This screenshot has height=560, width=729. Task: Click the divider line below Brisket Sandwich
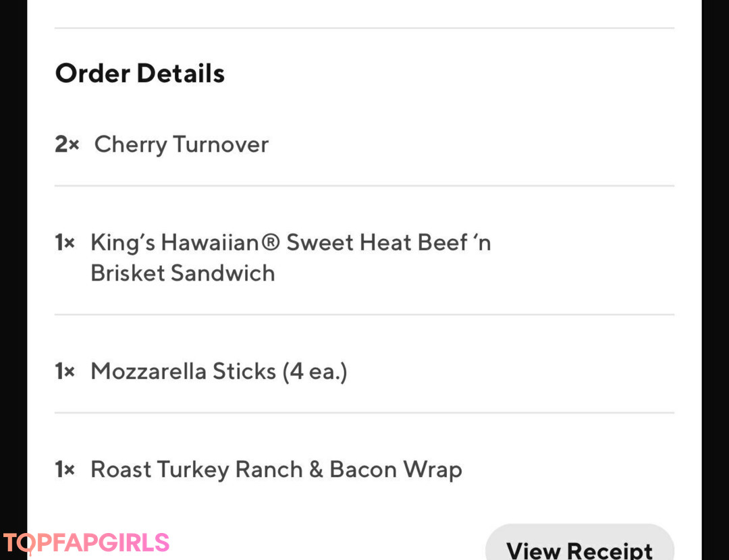click(364, 314)
